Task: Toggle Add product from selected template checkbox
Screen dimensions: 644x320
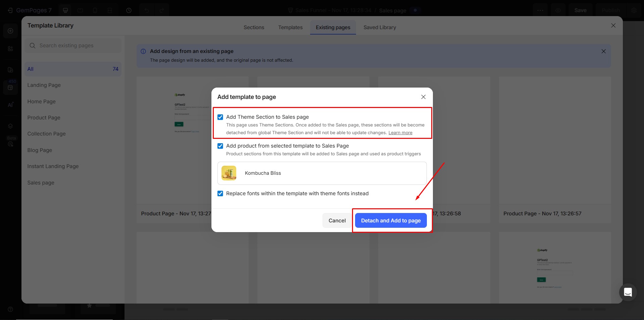Action: point(220,146)
